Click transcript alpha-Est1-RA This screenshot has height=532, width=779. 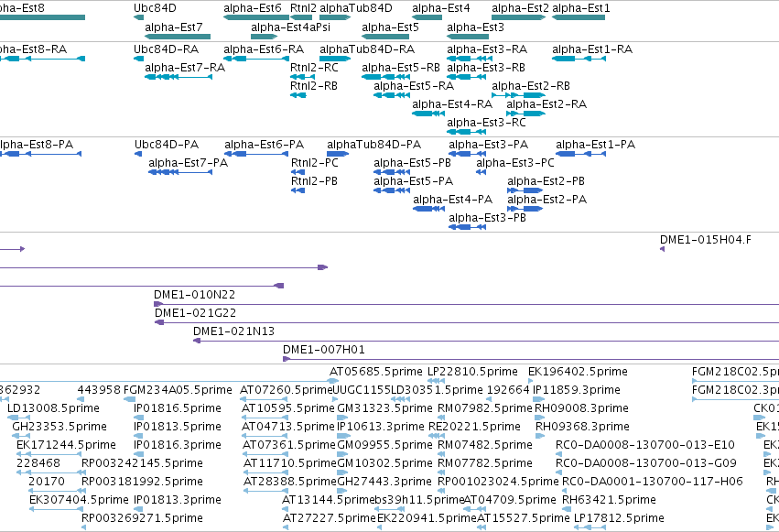(592, 49)
